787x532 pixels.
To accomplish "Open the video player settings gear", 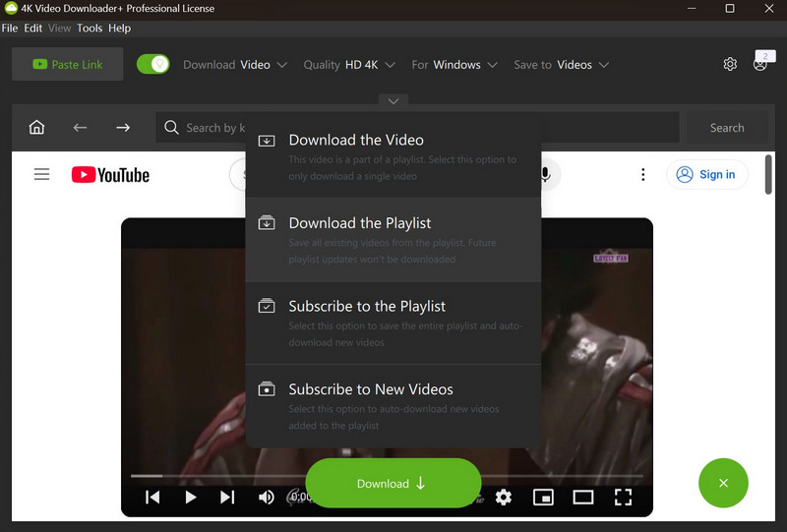I will tap(504, 497).
